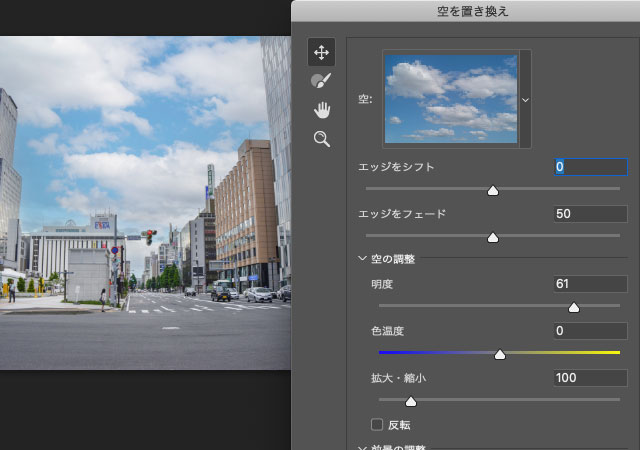Click the 色温度 color slider handle
The image size is (640, 450).
click(x=500, y=354)
